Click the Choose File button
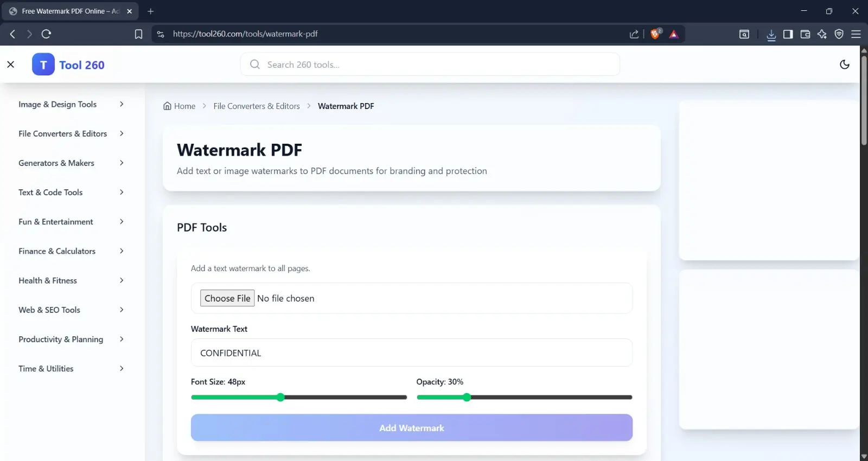 (x=227, y=298)
